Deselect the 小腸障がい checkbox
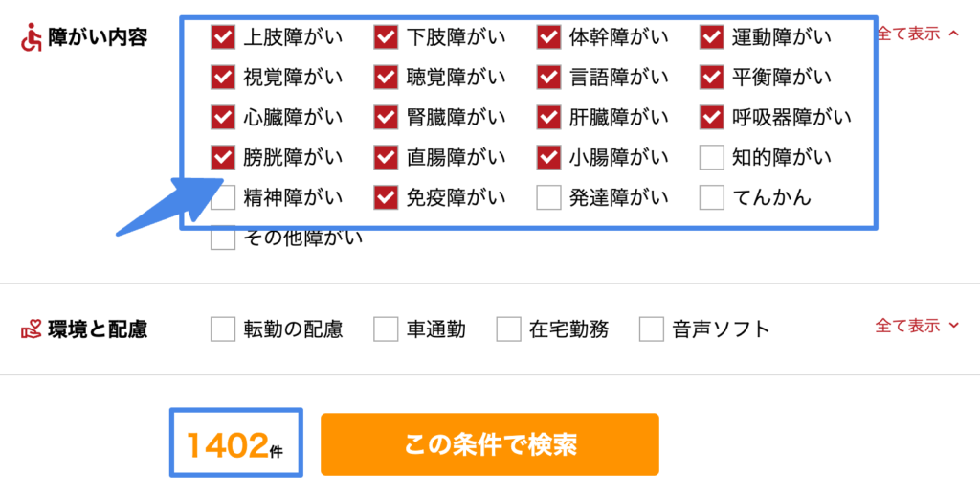The height and width of the screenshot is (499, 980). click(548, 156)
